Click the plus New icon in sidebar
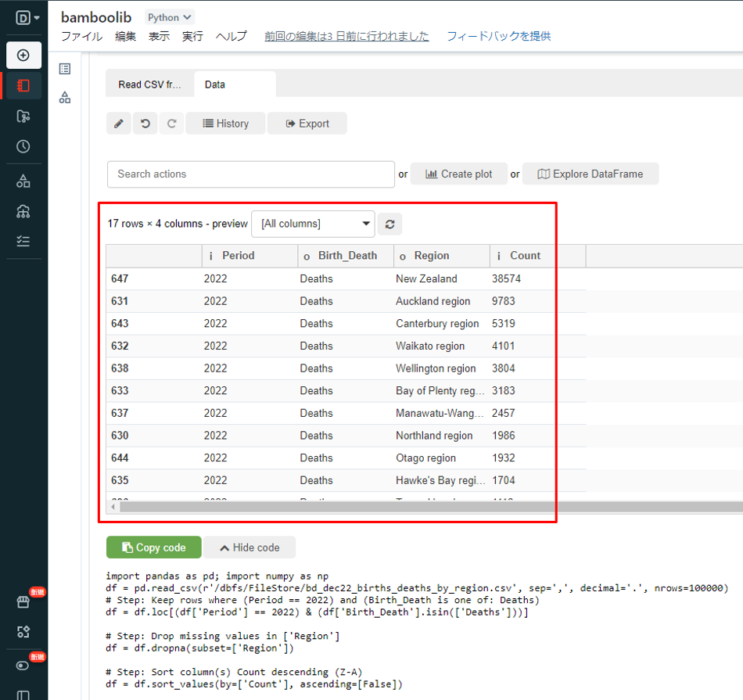Screen dimensions: 743x700 coord(23,56)
